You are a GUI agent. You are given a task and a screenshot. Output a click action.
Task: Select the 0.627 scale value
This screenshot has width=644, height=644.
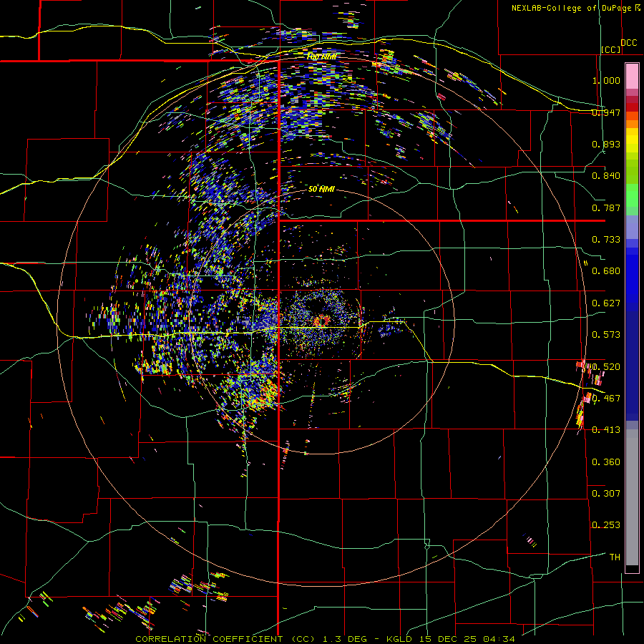(606, 303)
